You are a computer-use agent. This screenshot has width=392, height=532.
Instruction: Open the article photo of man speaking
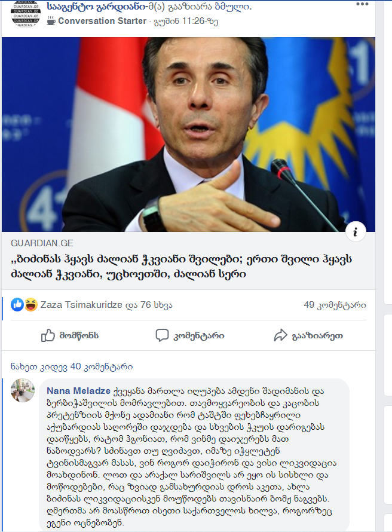pyautogui.click(x=189, y=134)
